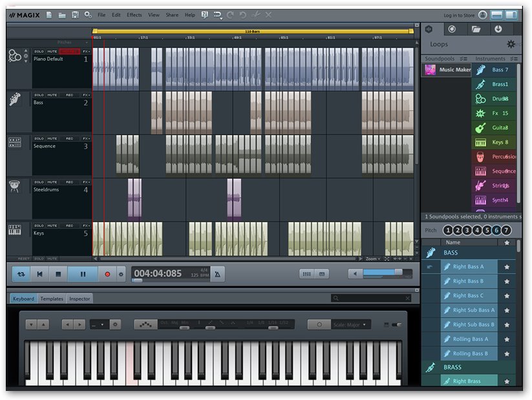
Task: Create a new project with the blank-document icon
Action: point(49,15)
